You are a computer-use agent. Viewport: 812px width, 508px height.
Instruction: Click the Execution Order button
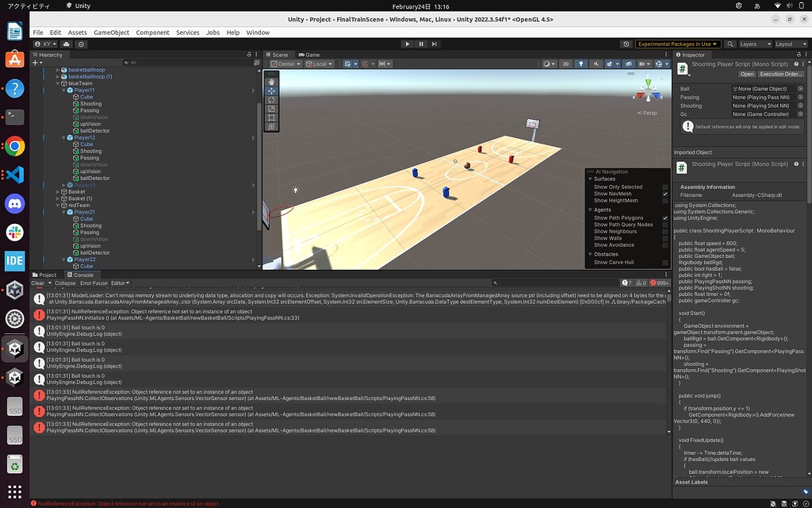782,74
